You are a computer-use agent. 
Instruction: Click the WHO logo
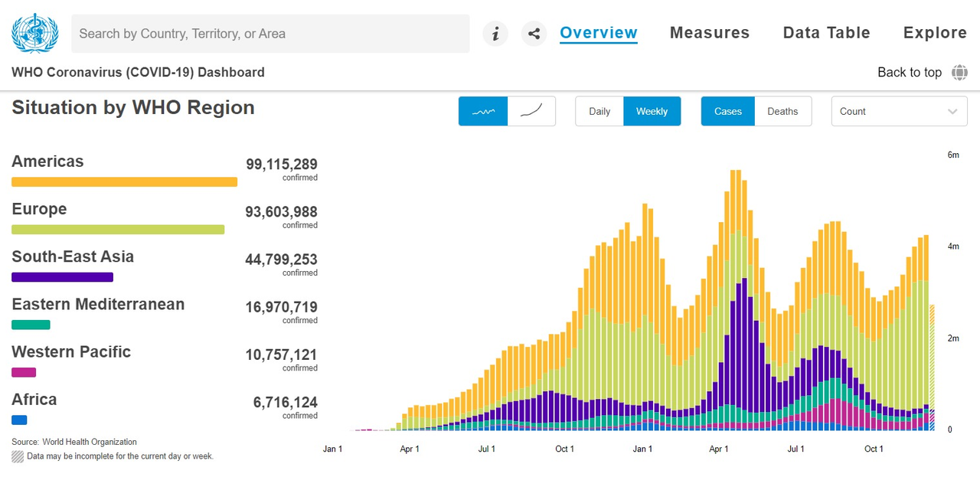click(35, 33)
